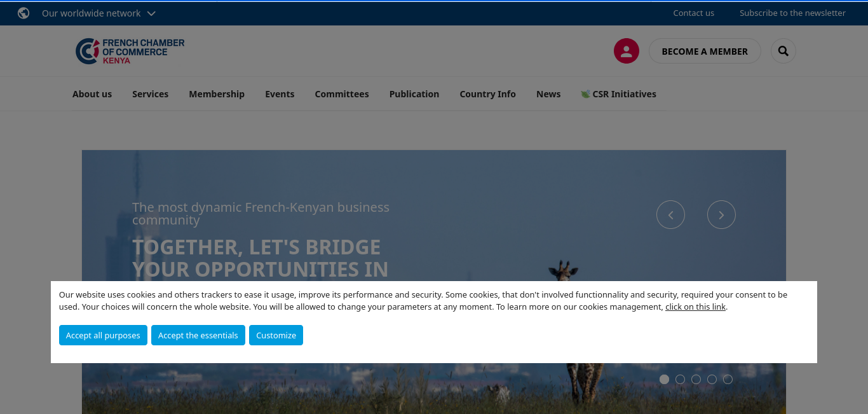Show next slide with right arrow
The height and width of the screenshot is (414, 868).
pyautogui.click(x=721, y=215)
